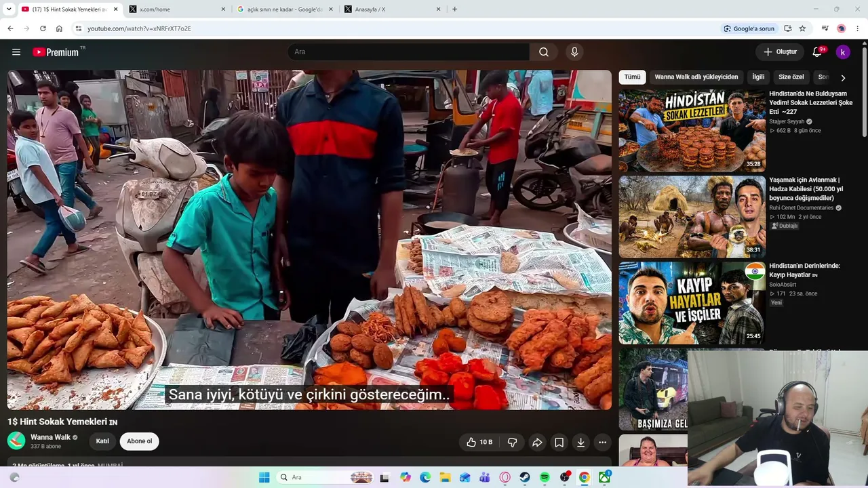Click the Katıl join button
Screen dimensions: 868x488
(102, 441)
